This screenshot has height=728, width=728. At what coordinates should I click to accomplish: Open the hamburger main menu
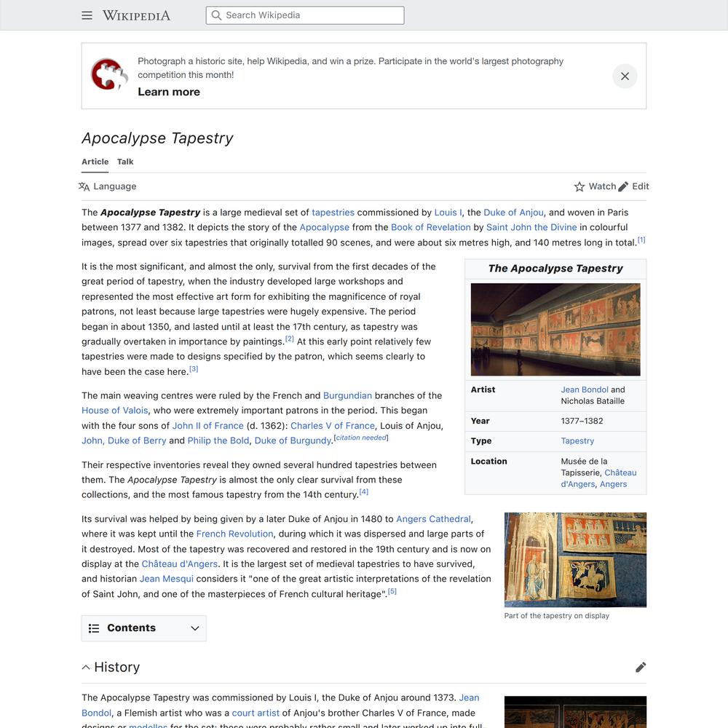coord(87,15)
